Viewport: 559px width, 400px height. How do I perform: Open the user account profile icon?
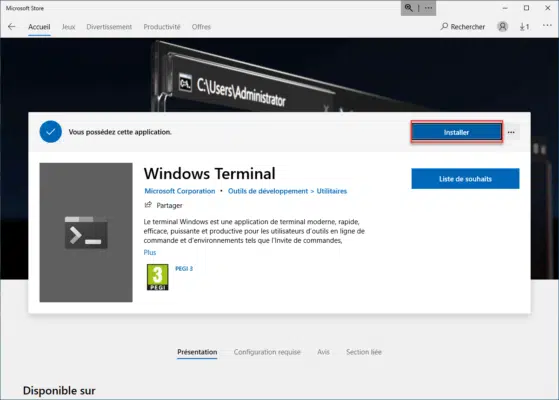pos(502,27)
